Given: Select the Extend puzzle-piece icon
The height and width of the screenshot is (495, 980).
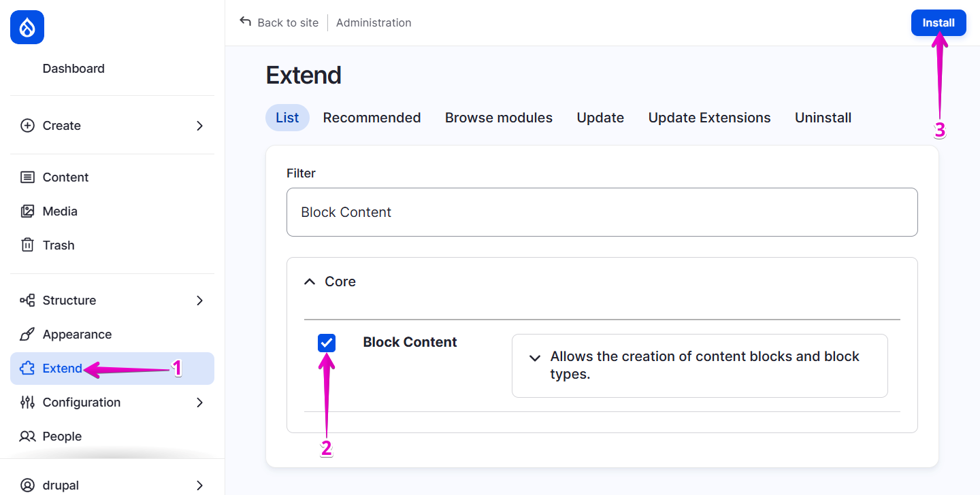Looking at the screenshot, I should 27,368.
